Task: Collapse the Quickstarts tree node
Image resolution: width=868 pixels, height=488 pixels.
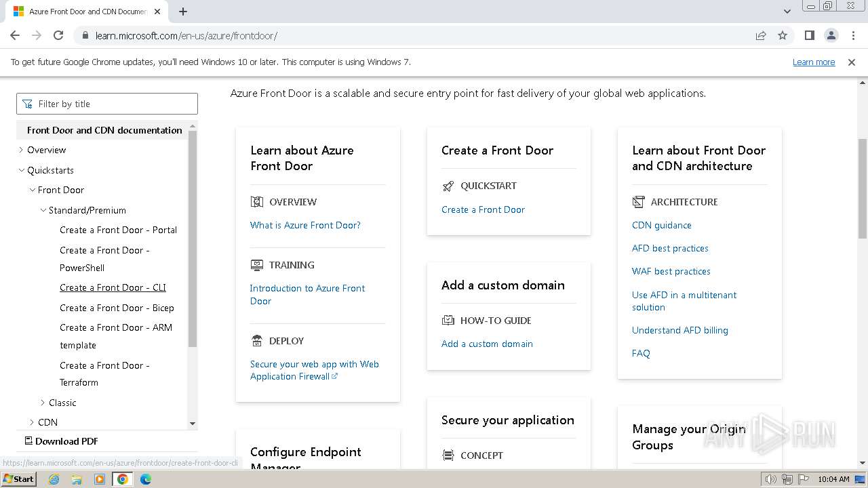Action: point(21,170)
